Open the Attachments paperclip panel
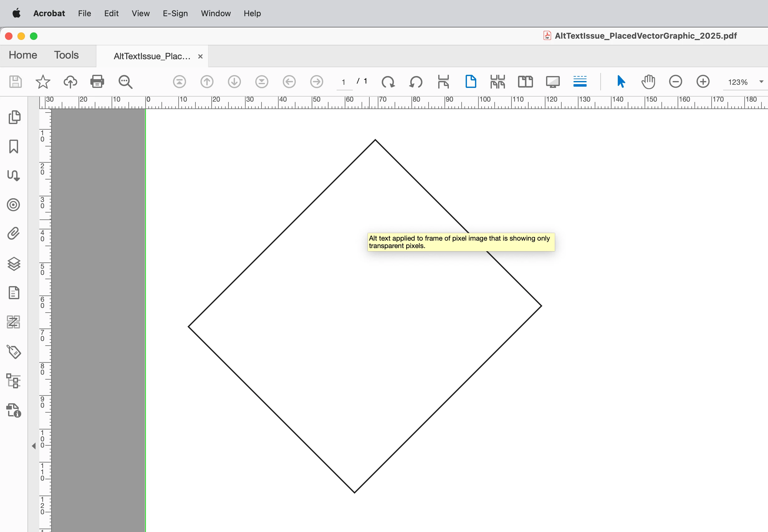The width and height of the screenshot is (768, 532). coord(14,234)
